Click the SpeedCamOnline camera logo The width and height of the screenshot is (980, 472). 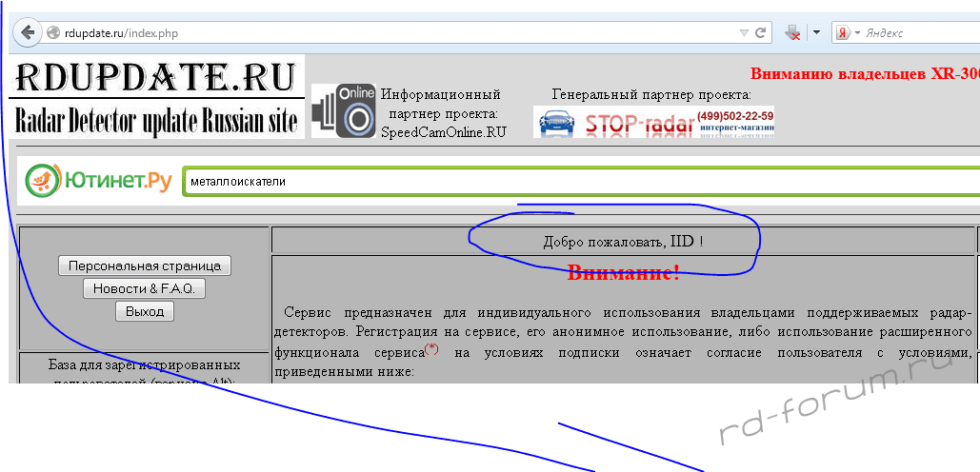click(x=343, y=110)
